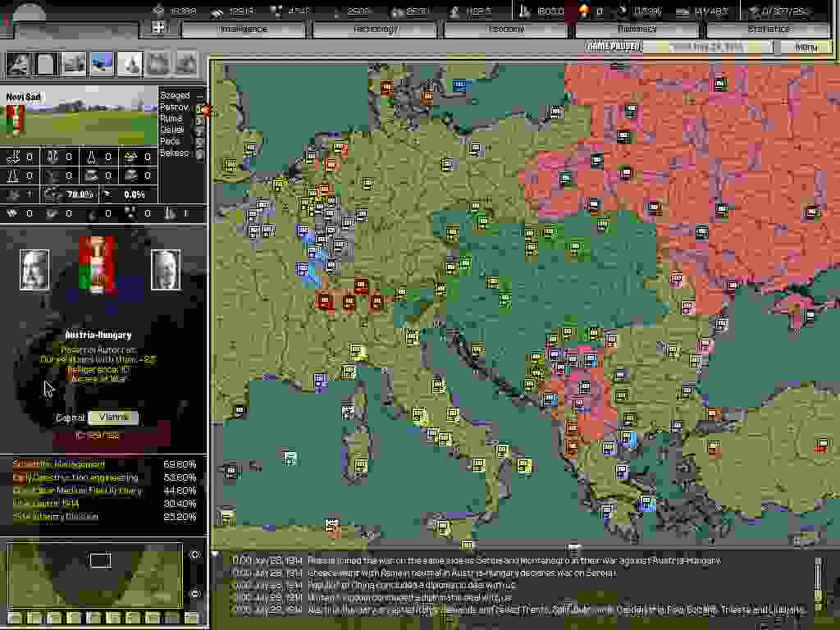Viewport: 840px width, 630px height.
Task: Click the last map mode button below minimap
Action: coord(191,618)
